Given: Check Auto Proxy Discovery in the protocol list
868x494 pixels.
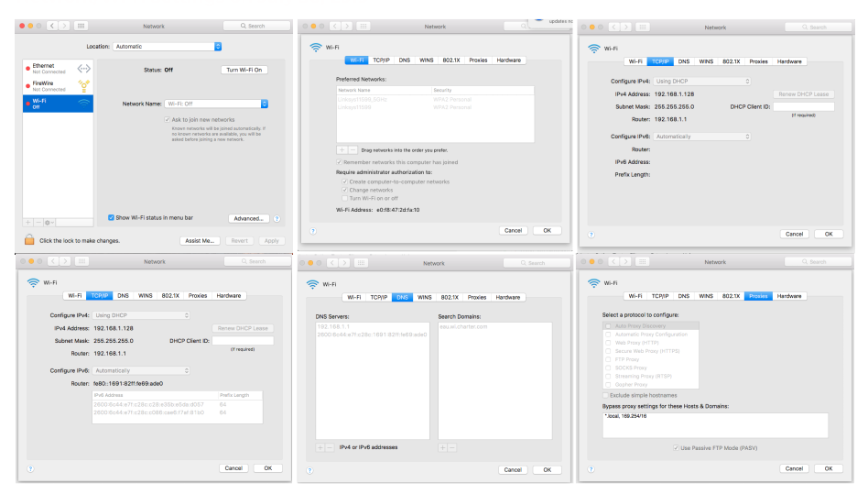Looking at the screenshot, I should click(606, 325).
